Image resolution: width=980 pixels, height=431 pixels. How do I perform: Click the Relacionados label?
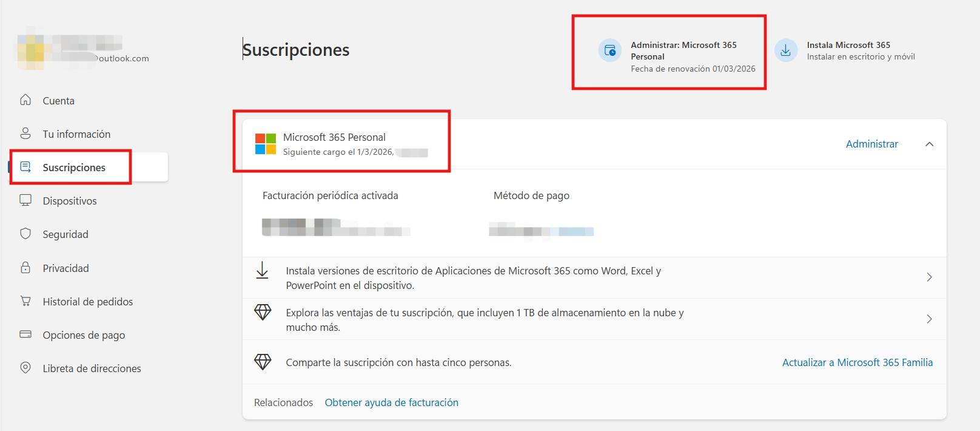[283, 402]
